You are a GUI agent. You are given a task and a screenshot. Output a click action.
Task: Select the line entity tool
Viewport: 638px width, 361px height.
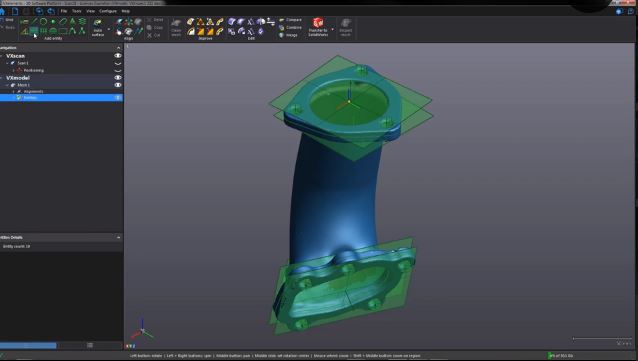click(x=34, y=21)
